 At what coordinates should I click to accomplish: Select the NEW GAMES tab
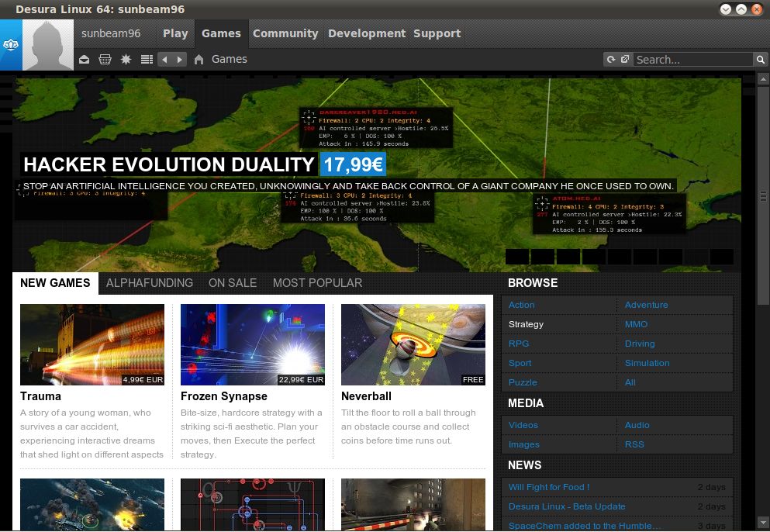point(56,283)
